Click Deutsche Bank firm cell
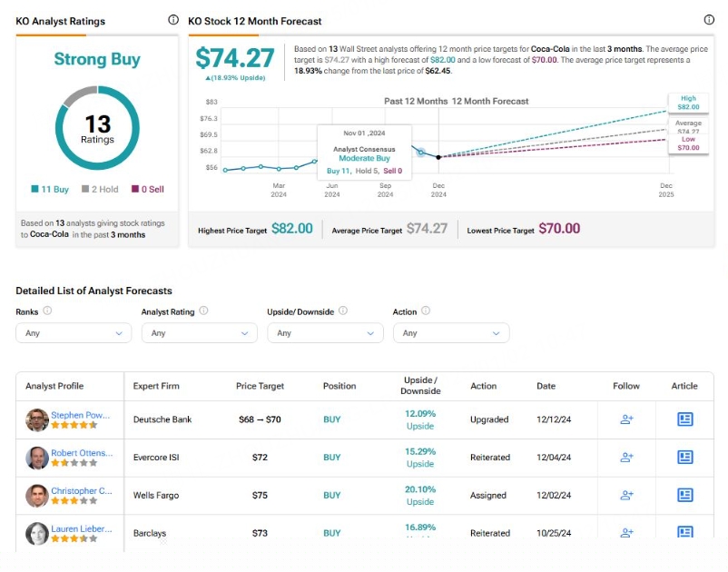The height and width of the screenshot is (572, 728). (x=162, y=419)
